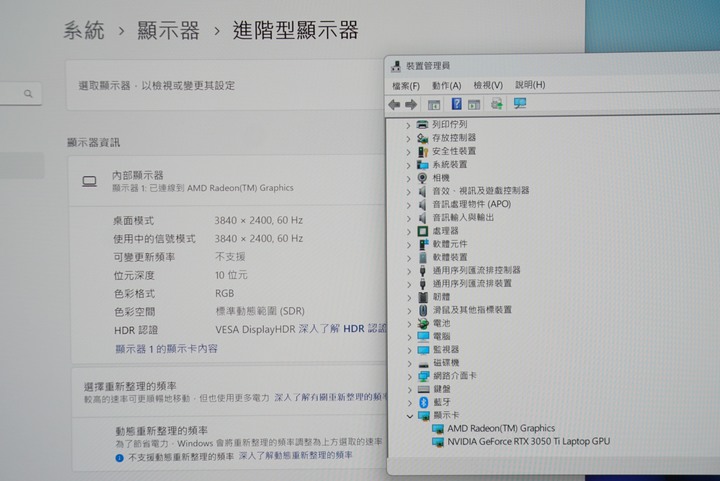Click the Back arrow in Device Manager toolbar
This screenshot has width=720, height=481.
click(x=394, y=105)
